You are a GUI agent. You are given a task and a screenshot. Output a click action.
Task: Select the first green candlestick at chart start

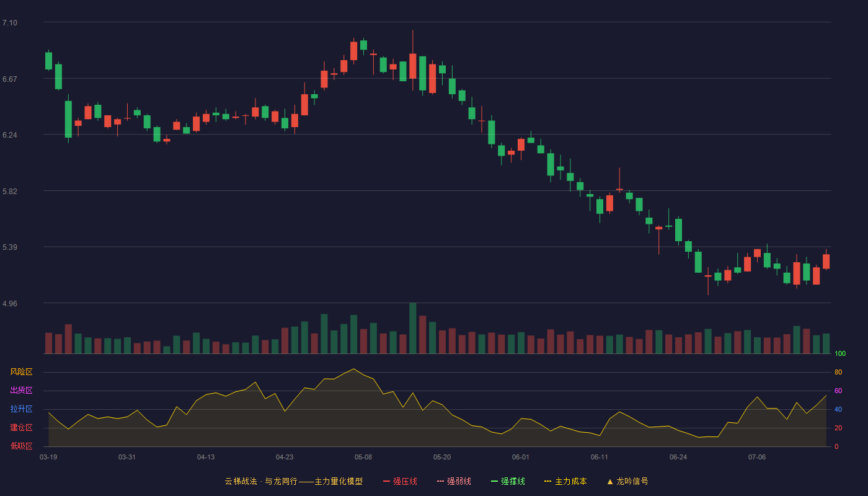click(x=48, y=61)
